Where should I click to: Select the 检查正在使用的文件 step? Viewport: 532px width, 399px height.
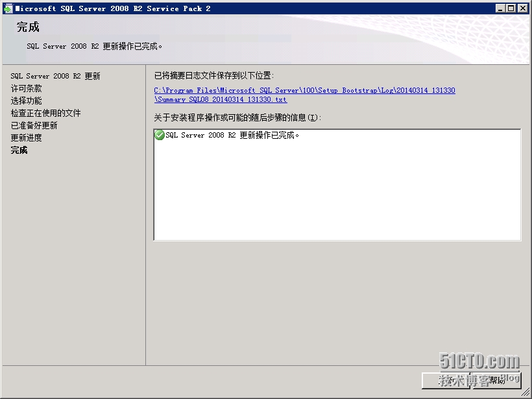46,113
